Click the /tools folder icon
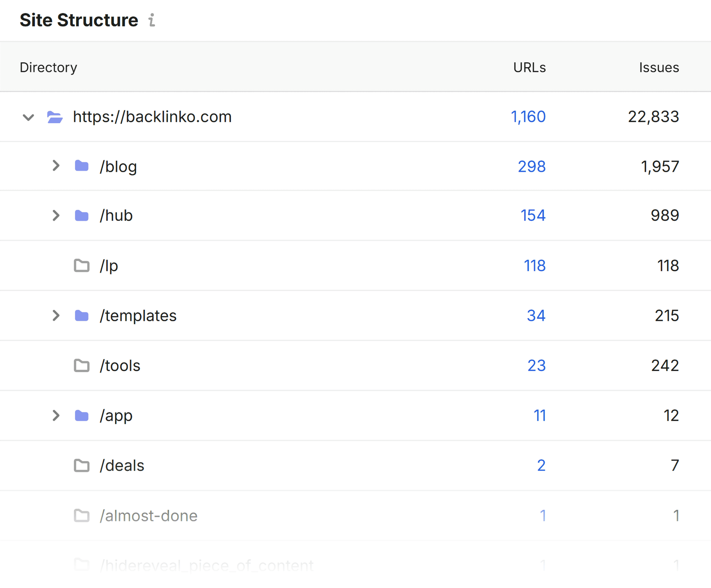 tap(82, 366)
